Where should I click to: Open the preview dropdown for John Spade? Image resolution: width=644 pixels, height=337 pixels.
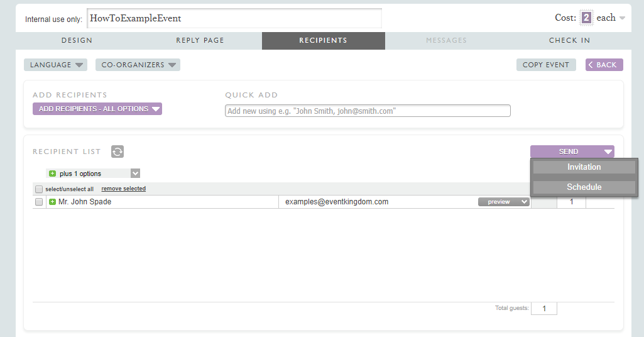click(503, 202)
